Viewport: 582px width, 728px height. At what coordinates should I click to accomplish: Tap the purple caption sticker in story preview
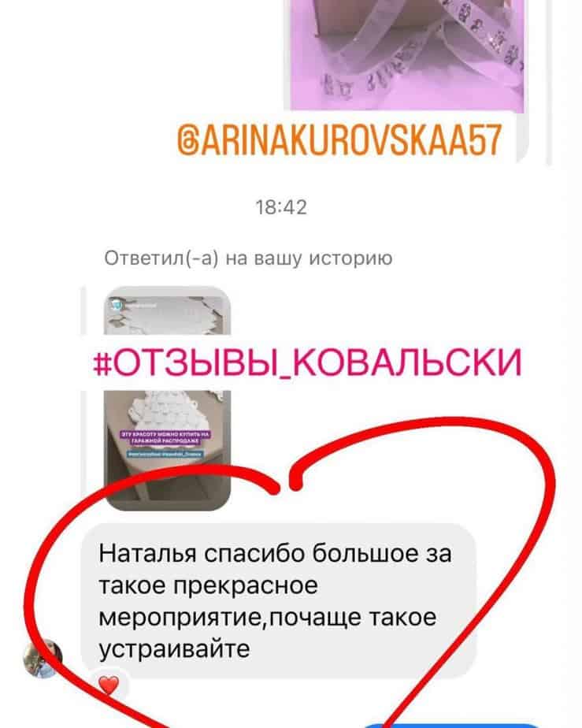pos(165,437)
